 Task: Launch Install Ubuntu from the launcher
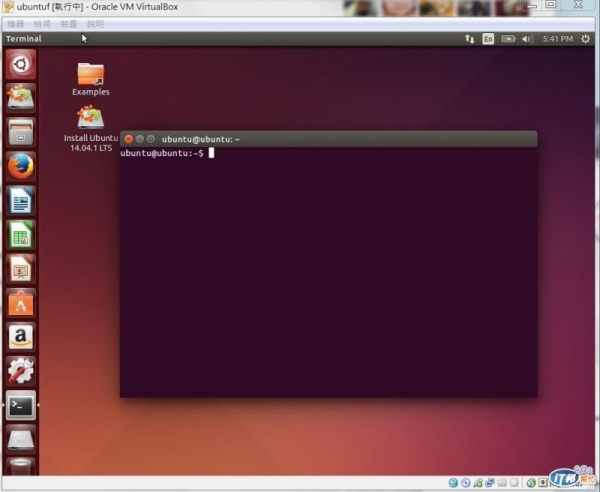[21, 98]
